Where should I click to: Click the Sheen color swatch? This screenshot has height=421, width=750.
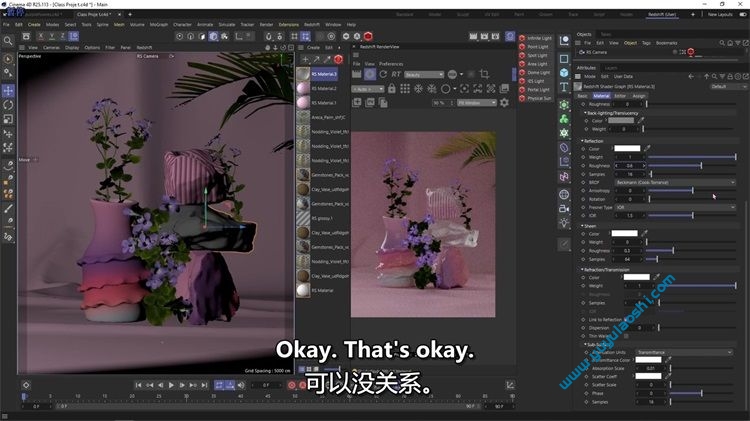[x=624, y=233]
